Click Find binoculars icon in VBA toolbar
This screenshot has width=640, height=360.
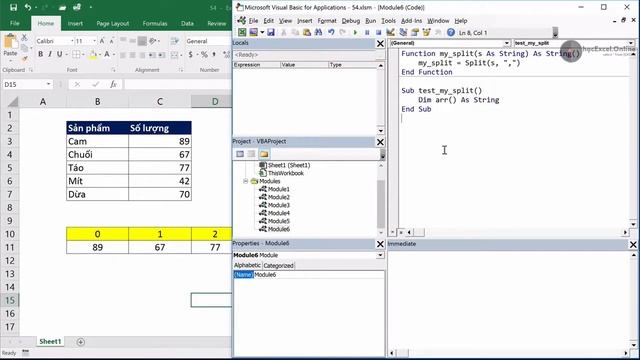coord(318,32)
